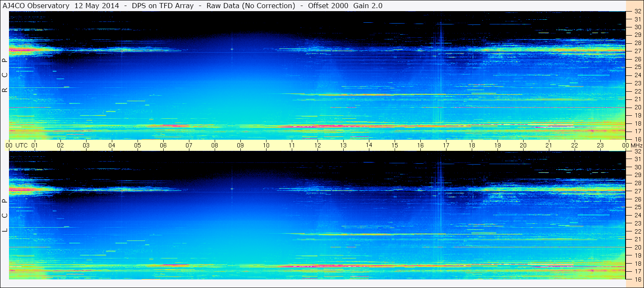Select the 27 MHz tick of the LCP panel
Image resolution: width=644 pixels, height=288 pixels.
[637, 191]
